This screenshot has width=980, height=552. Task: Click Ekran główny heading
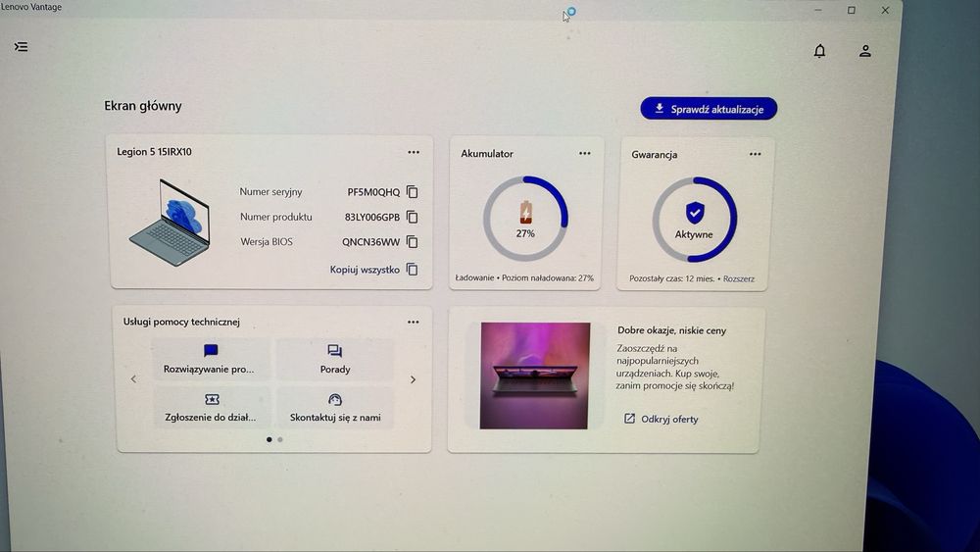(142, 106)
